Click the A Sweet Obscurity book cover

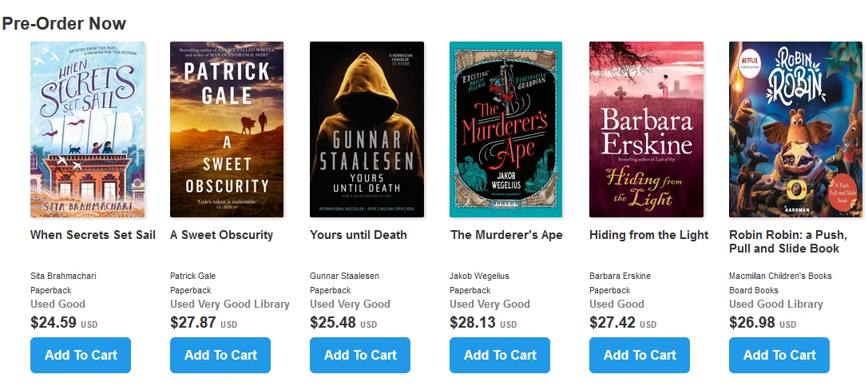[227, 129]
